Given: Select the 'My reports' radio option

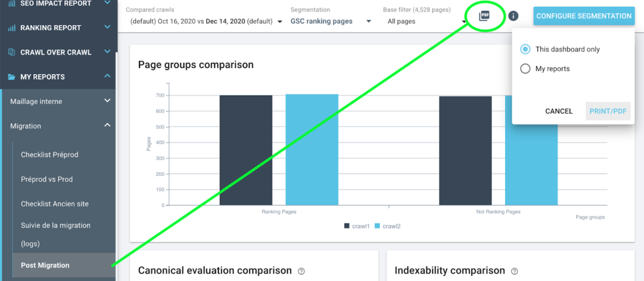Looking at the screenshot, I should click(525, 69).
